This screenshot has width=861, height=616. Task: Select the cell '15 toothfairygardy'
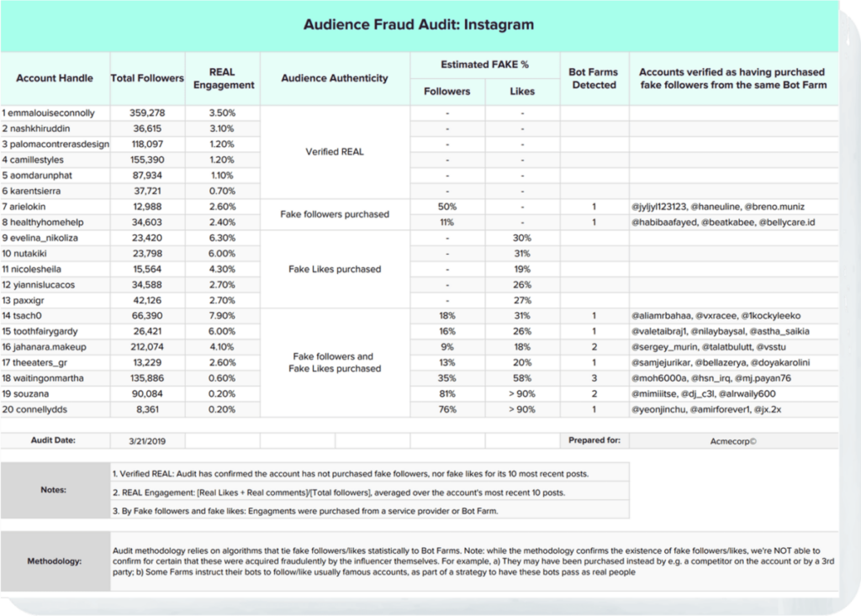(55, 332)
